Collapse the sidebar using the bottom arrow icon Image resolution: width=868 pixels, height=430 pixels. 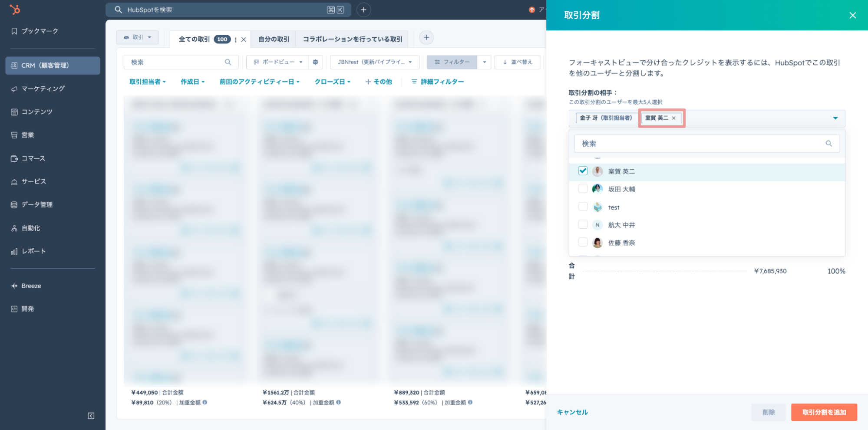(x=91, y=416)
